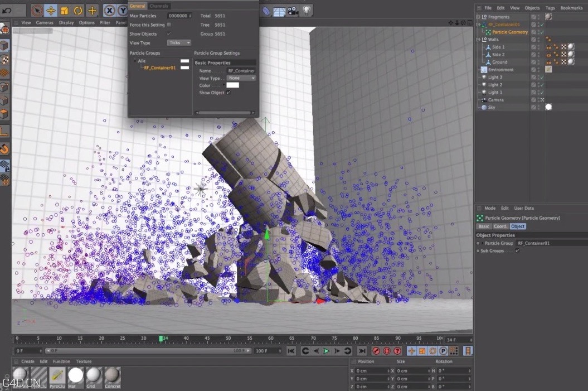Click the jump-to-last-frame button

point(362,350)
